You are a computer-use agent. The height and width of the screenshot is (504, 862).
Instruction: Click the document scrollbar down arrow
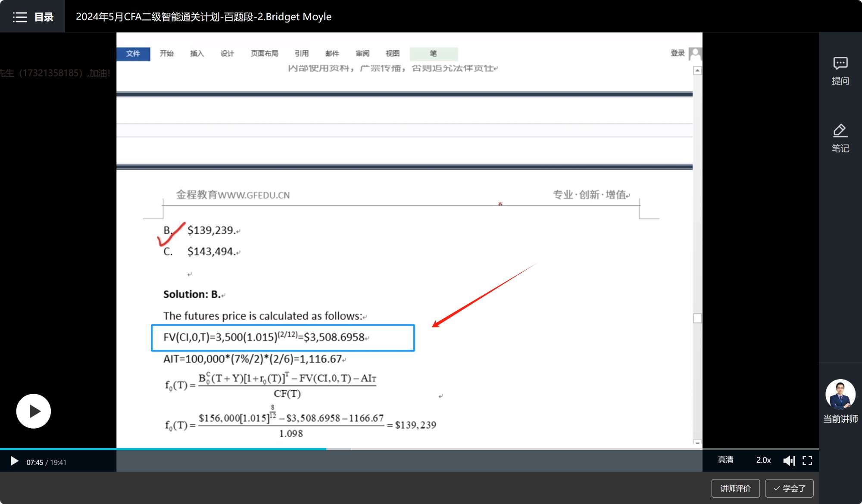pos(697,442)
